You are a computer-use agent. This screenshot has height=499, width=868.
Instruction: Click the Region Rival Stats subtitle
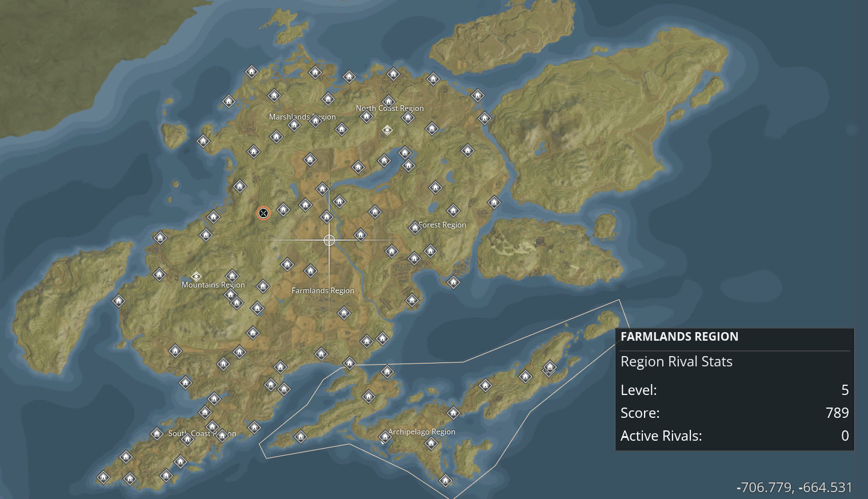(x=677, y=362)
